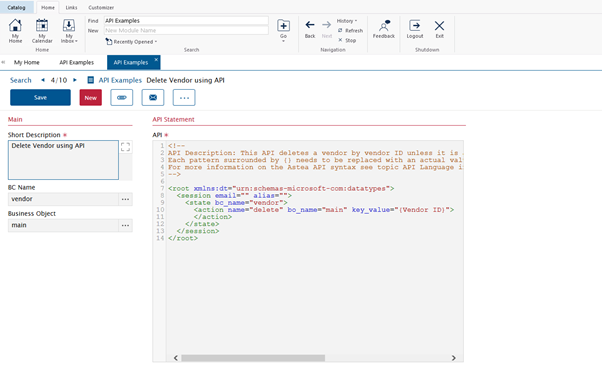Click the API Examples breadcrumb link

(x=120, y=80)
